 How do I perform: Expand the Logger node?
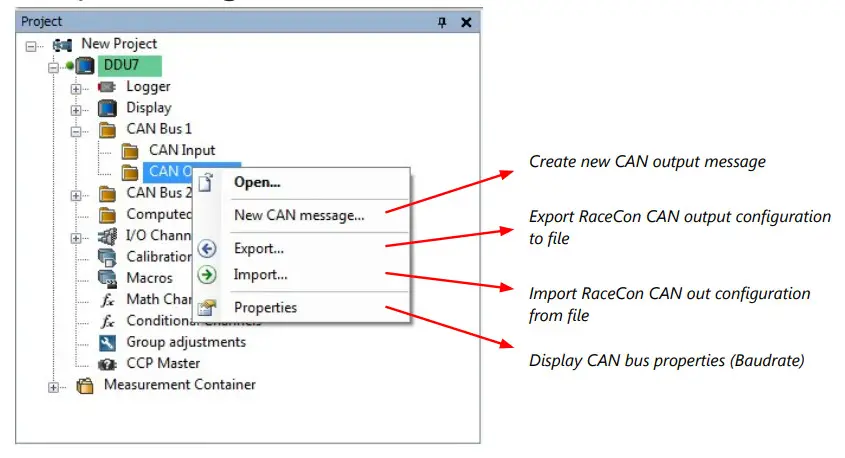click(76, 89)
